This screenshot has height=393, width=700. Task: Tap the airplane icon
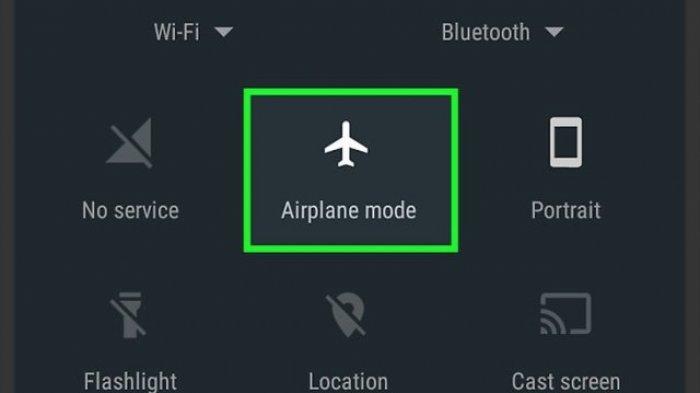[x=346, y=144]
